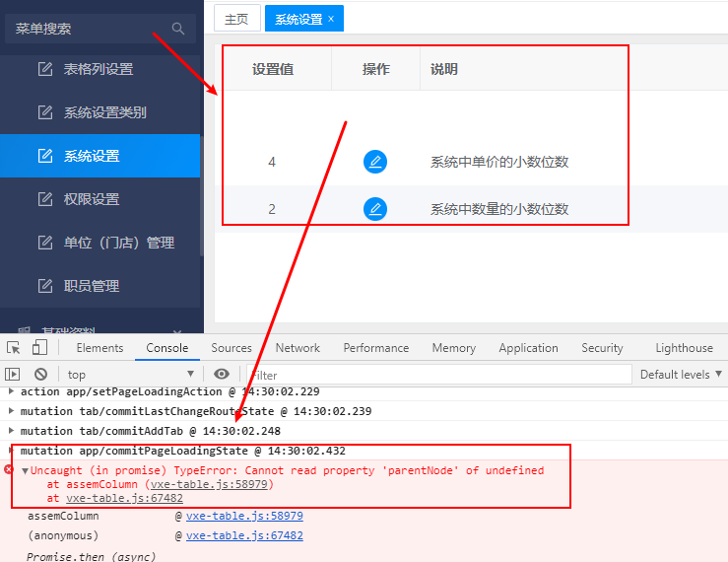Click the 单位（门店）管理 edit icon
The image size is (728, 562).
45,243
